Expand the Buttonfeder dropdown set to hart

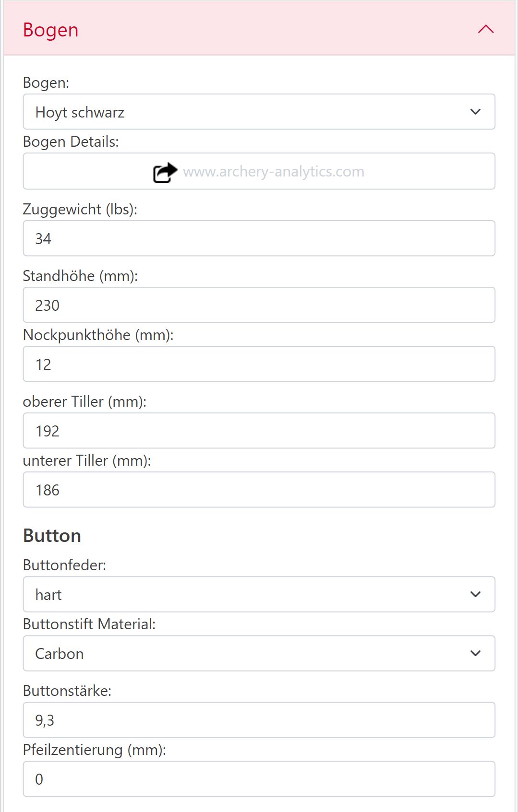point(259,594)
